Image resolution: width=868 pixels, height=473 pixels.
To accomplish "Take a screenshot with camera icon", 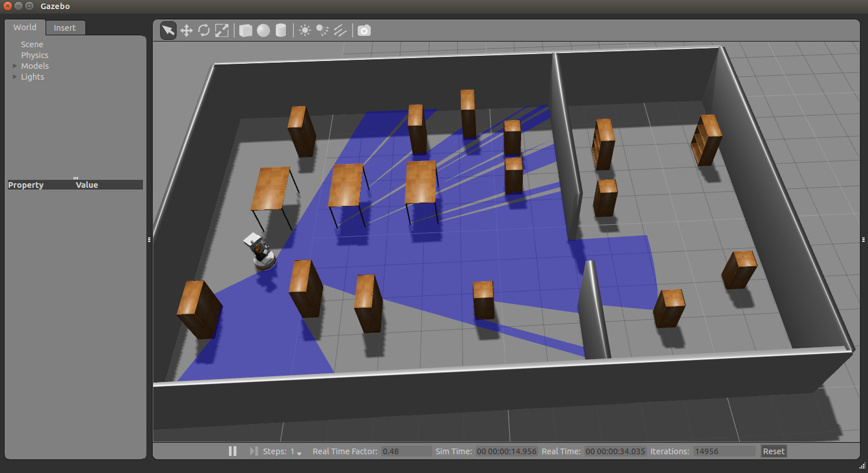I will coord(364,30).
